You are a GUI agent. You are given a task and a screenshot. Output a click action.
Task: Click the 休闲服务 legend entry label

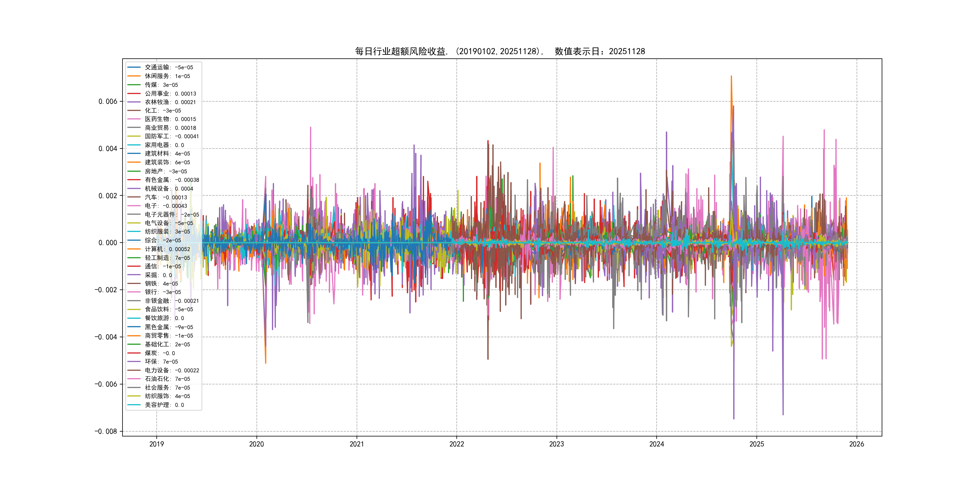(167, 76)
